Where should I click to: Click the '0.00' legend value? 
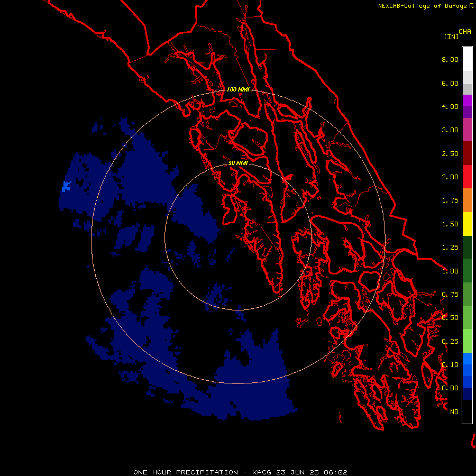450,388
